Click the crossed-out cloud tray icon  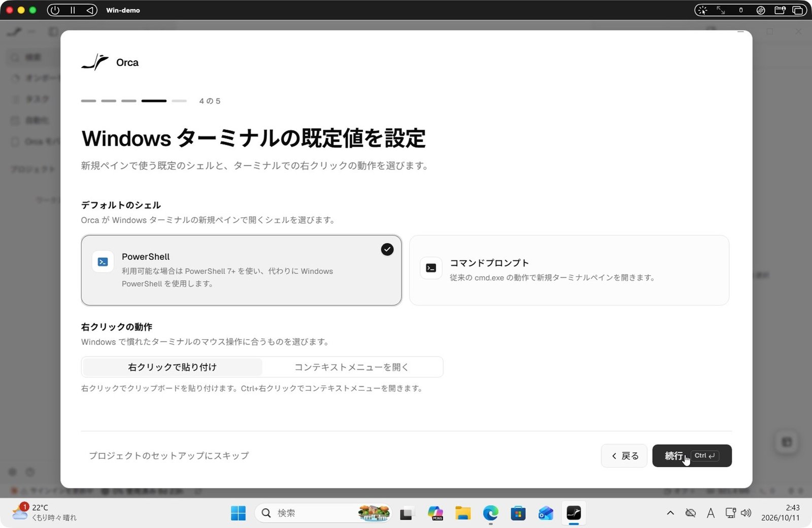click(x=691, y=513)
